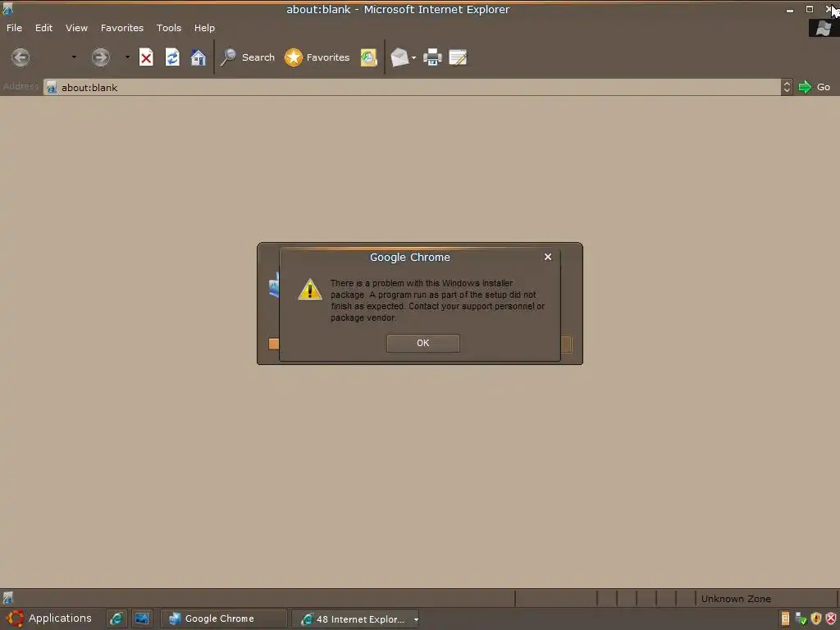840x630 pixels.
Task: Click the Internet Explorer title bar icon
Action: (7, 8)
